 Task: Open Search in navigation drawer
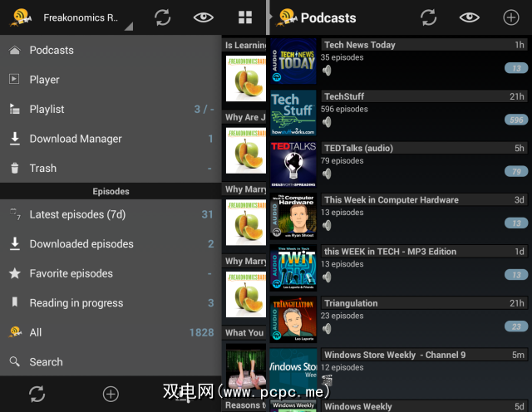(x=111, y=362)
